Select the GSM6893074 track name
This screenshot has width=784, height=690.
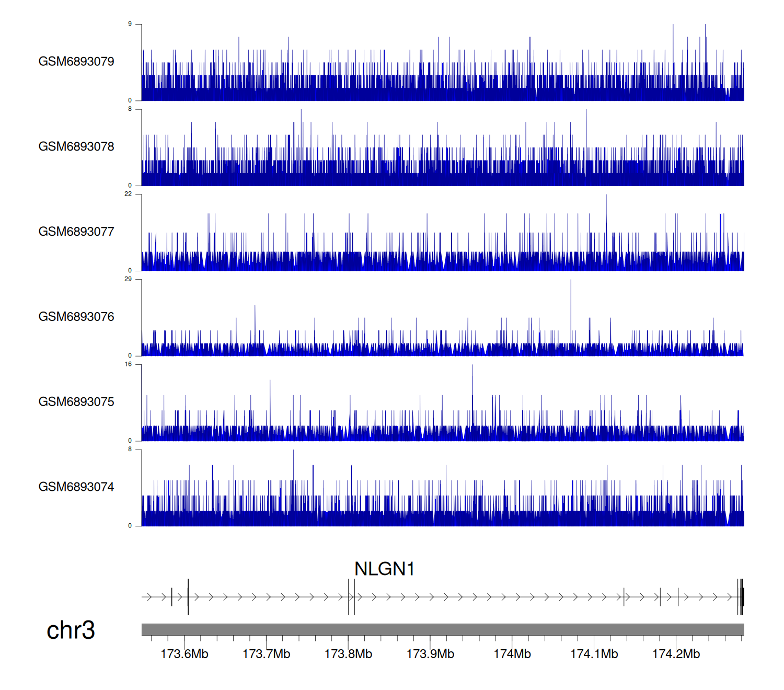[76, 487]
